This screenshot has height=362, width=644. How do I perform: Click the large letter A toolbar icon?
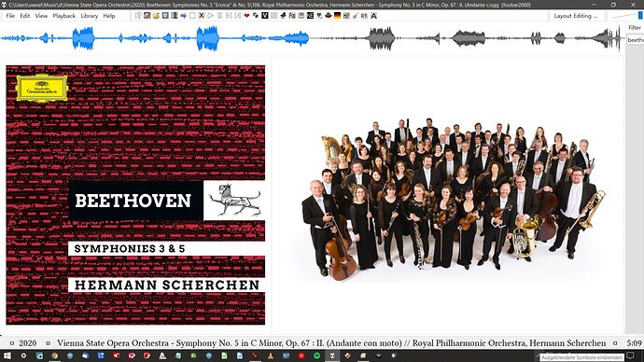click(373, 16)
